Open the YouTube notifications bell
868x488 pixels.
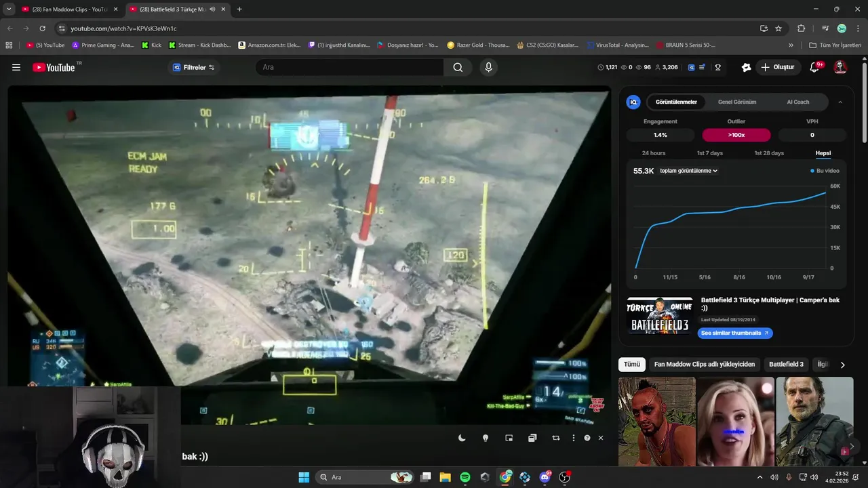point(815,67)
